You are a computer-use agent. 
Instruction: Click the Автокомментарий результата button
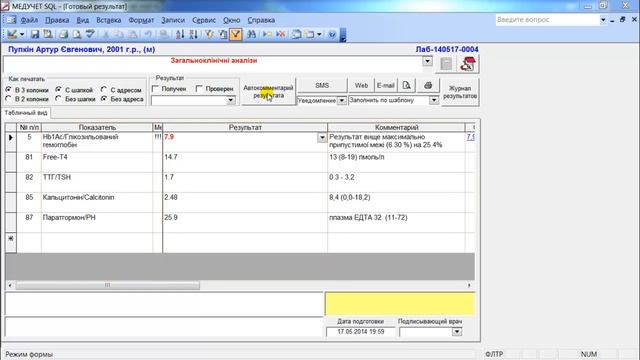point(268,91)
